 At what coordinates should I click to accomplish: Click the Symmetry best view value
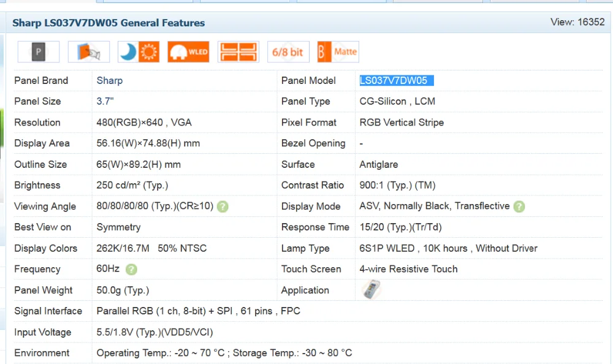(118, 227)
